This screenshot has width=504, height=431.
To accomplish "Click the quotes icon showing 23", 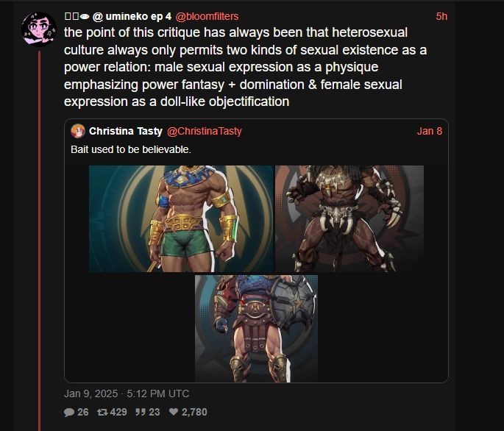I will (x=140, y=412).
